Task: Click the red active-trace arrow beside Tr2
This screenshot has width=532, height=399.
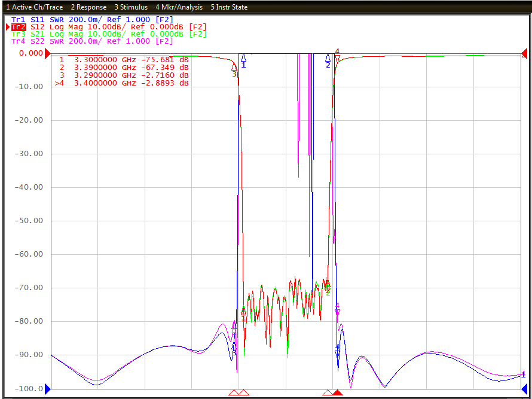Action: click(8, 27)
